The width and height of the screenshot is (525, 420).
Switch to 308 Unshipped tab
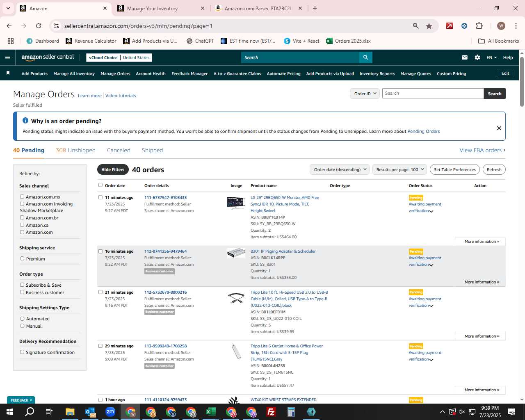pos(75,150)
